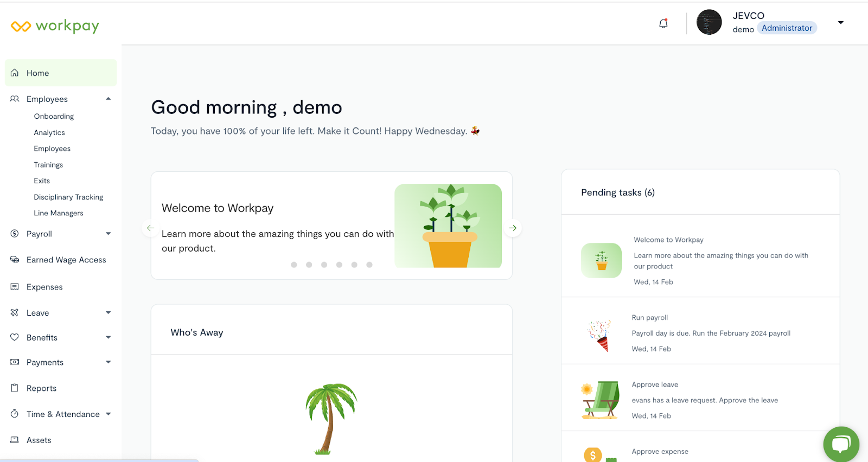This screenshot has height=462, width=868.
Task: Click the Workpay logo
Action: (55, 26)
